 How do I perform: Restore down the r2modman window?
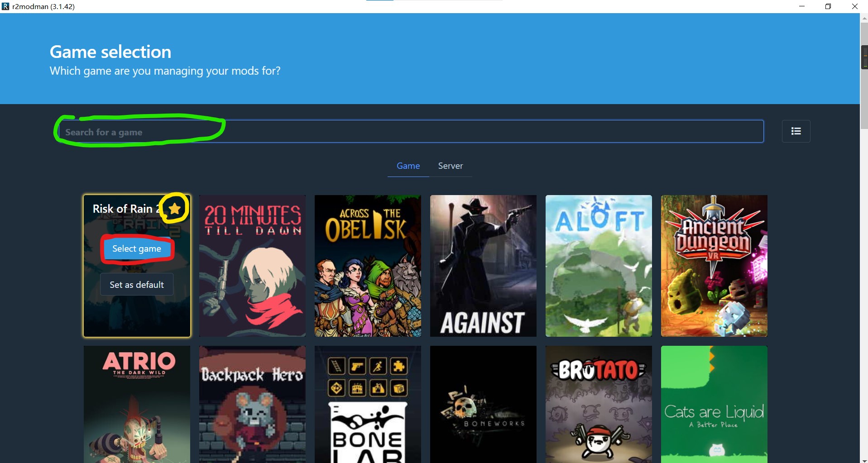pyautogui.click(x=828, y=6)
